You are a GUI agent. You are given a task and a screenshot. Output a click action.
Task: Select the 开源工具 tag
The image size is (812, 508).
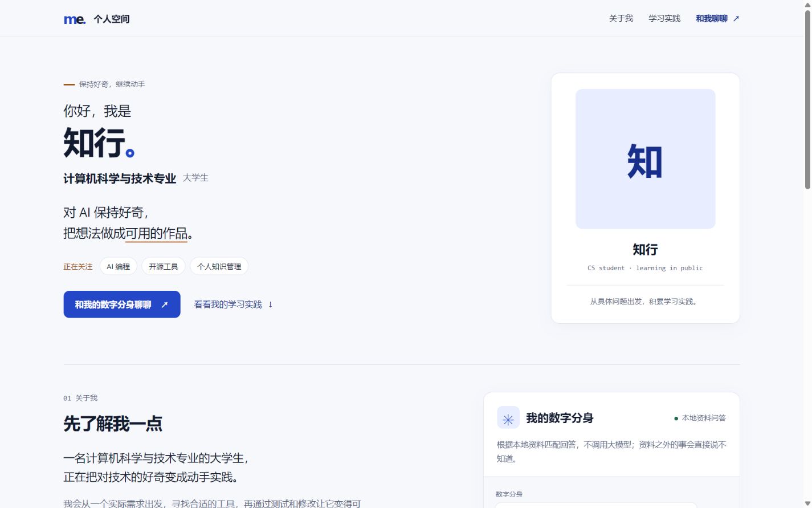pyautogui.click(x=164, y=266)
